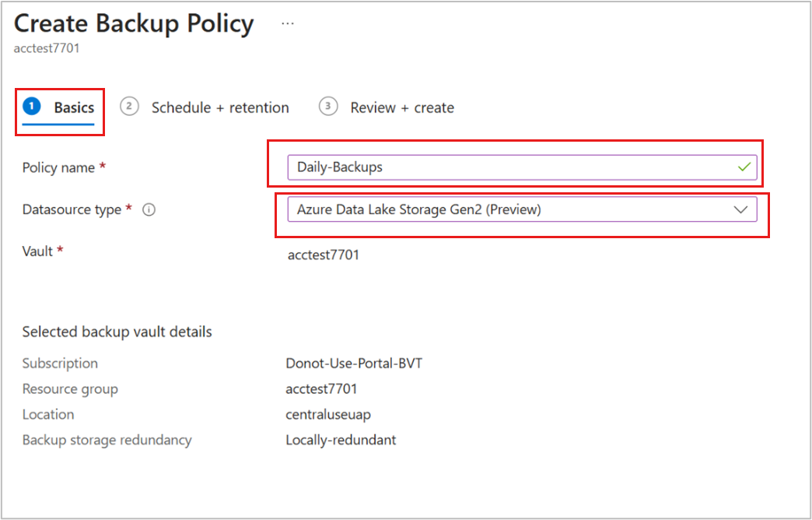Open the ellipsis menu beside Create Backup Policy
This screenshot has height=520, width=812.
288,24
